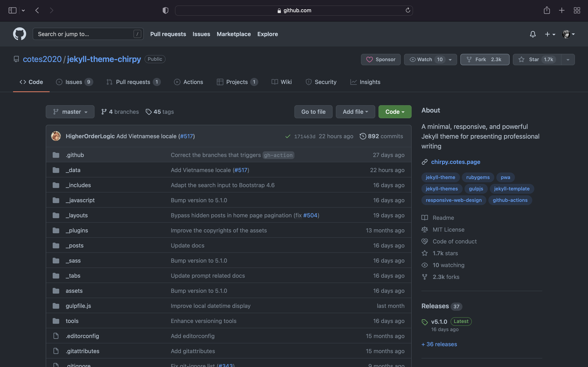Click the green commit status checkmark
Viewport: 588px width, 367px height.
point(288,136)
